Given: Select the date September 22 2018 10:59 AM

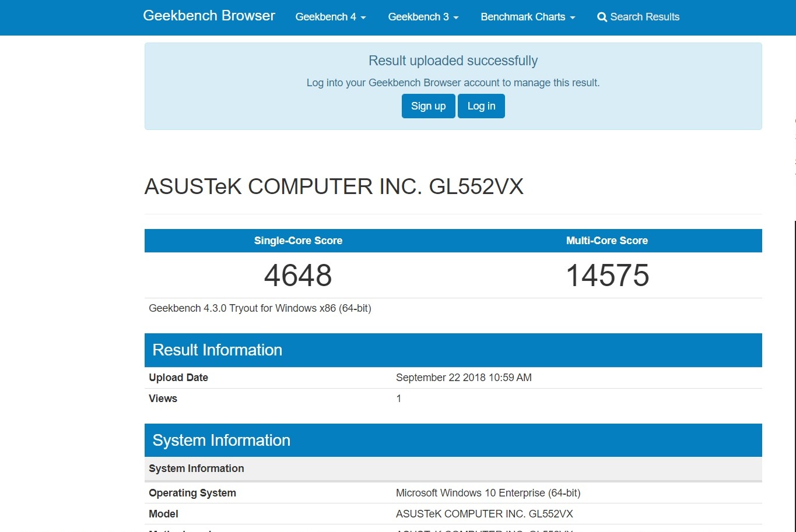Looking at the screenshot, I should click(464, 378).
